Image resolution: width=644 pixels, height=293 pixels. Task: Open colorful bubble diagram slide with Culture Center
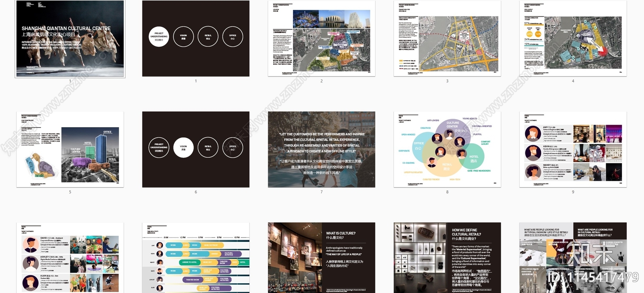pos(447,149)
